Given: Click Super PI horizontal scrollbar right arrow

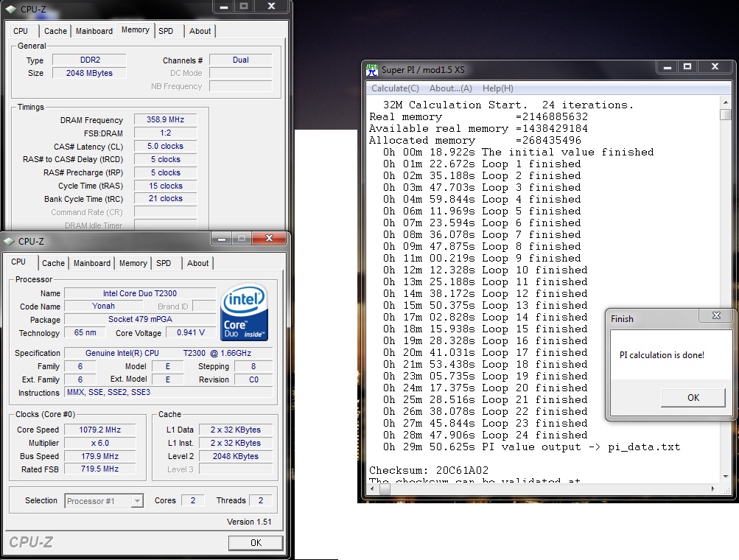Looking at the screenshot, I should [x=712, y=489].
